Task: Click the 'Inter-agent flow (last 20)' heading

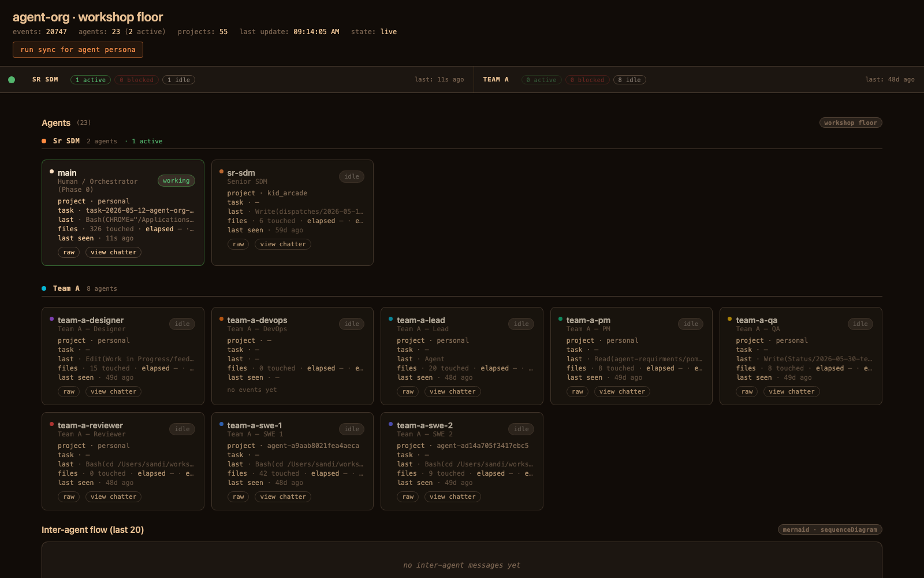Action: click(x=92, y=530)
